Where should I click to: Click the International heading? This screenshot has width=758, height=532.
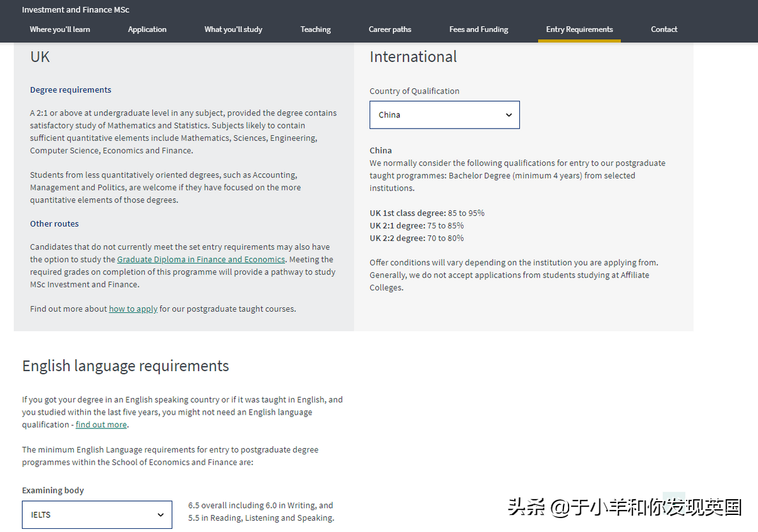(x=413, y=57)
